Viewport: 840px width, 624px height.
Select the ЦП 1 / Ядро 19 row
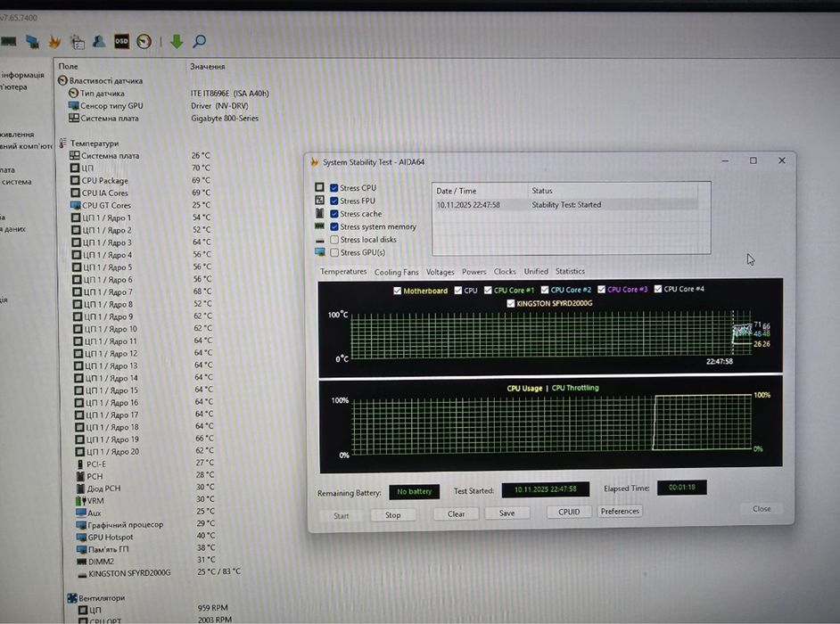pyautogui.click(x=144, y=439)
